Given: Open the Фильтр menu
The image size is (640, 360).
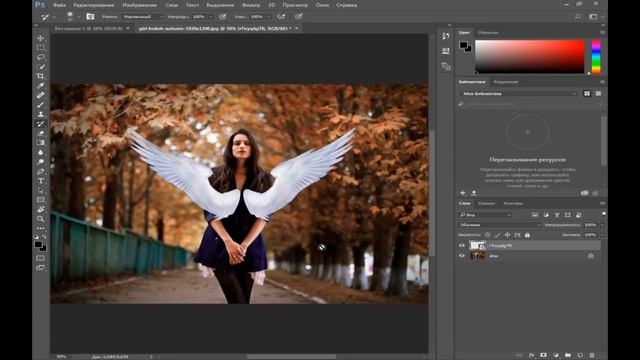Looking at the screenshot, I should (251, 5).
